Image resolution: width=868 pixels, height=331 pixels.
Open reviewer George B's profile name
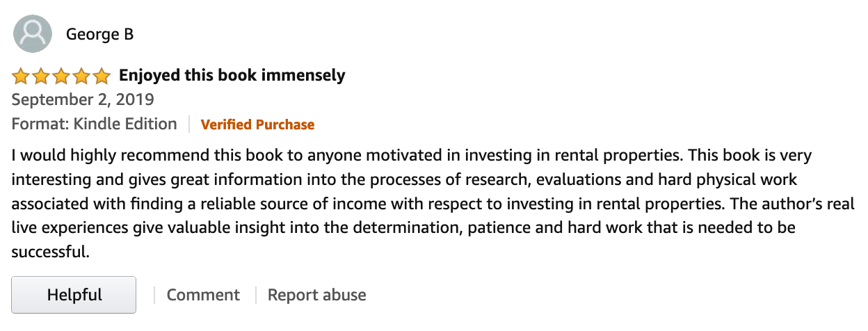coord(99,34)
